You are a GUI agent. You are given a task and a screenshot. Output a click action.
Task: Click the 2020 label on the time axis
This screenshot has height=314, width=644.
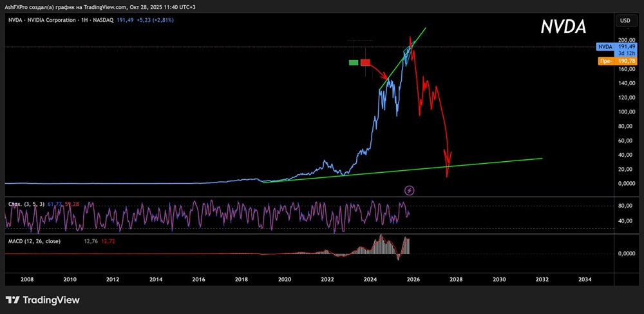[x=284, y=279]
